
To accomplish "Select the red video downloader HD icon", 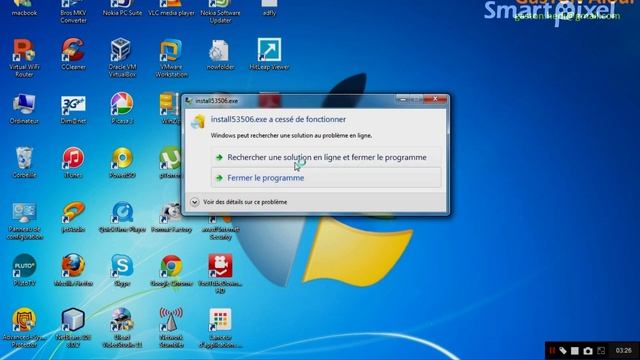I will coord(220,274).
